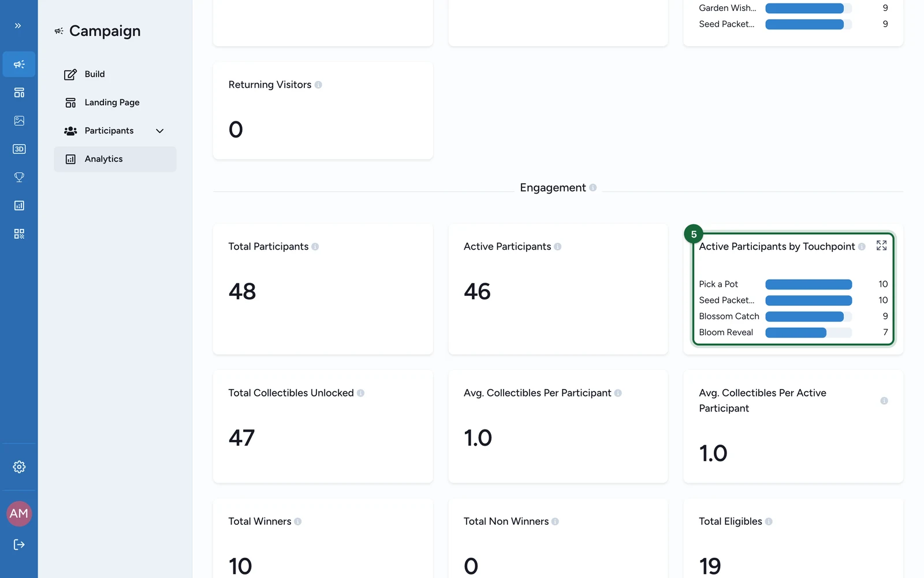Screen dimensions: 924x578
Task: Expand Active Participants by Touchpoint chart fullscreen
Action: [881, 246]
